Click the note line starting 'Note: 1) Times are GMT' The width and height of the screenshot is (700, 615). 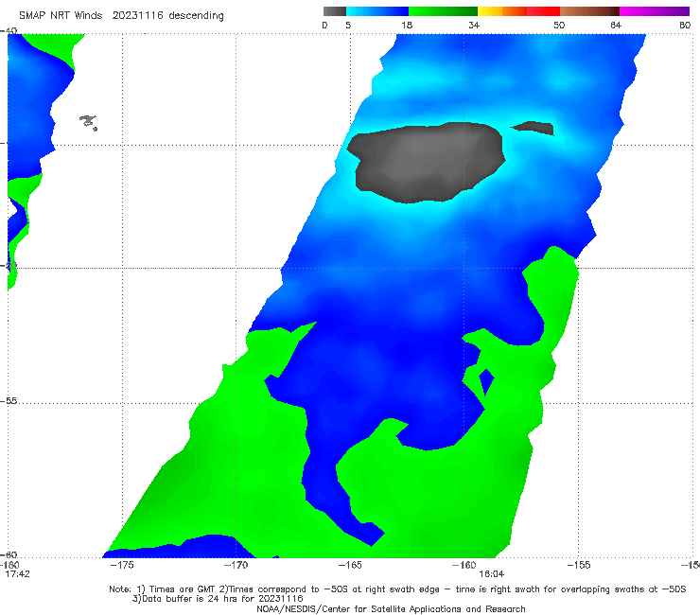397,589
